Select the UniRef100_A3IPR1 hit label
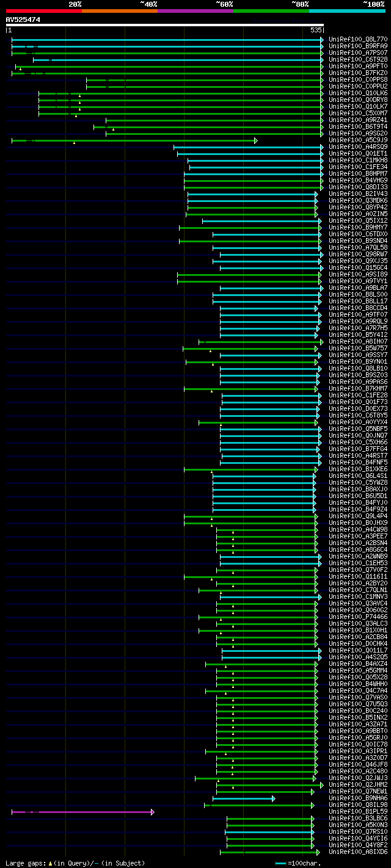Screen dimensions: 391x868 tap(358, 751)
